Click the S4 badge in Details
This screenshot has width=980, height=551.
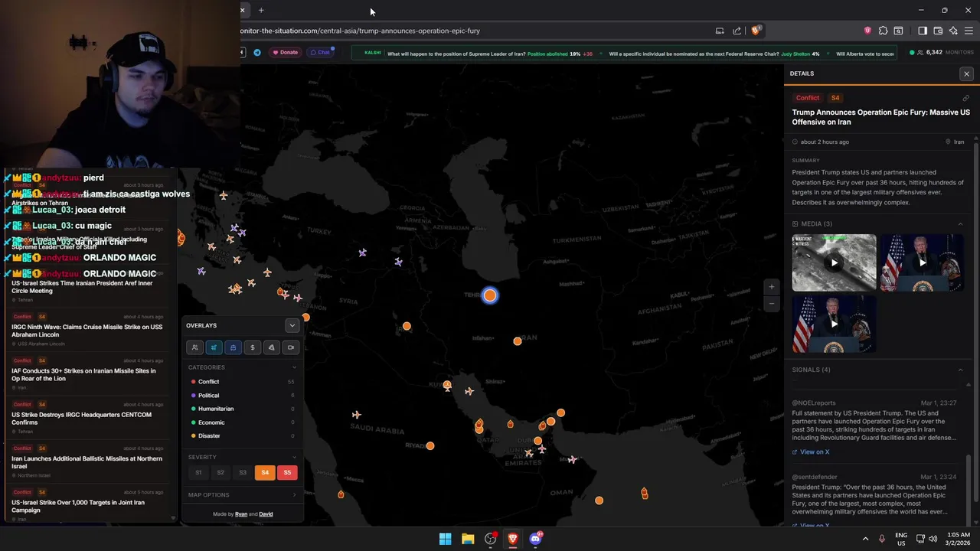[x=835, y=98]
